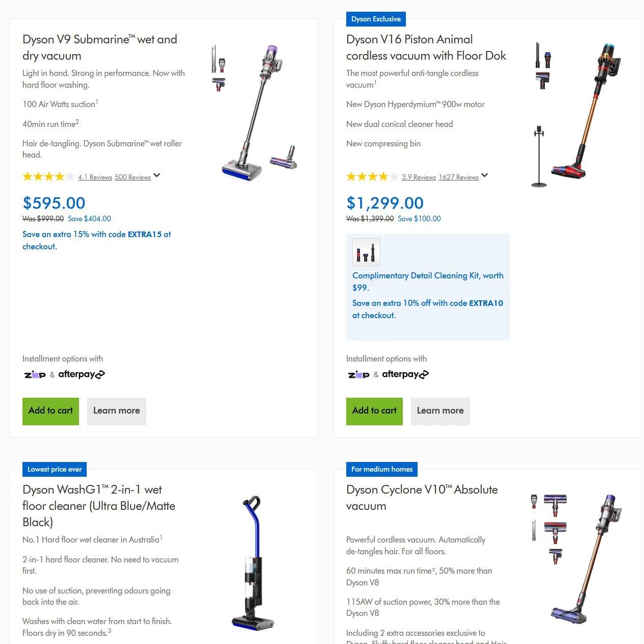Expand reviews chevron for Dyson V16 Piston Animal
The width and height of the screenshot is (644, 644).
tap(485, 176)
